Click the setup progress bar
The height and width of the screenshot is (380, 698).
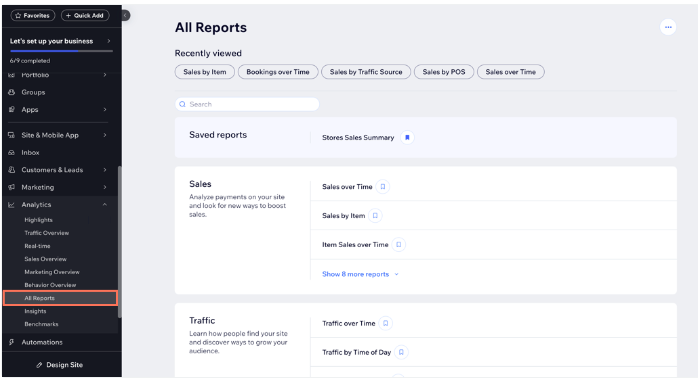pos(61,51)
